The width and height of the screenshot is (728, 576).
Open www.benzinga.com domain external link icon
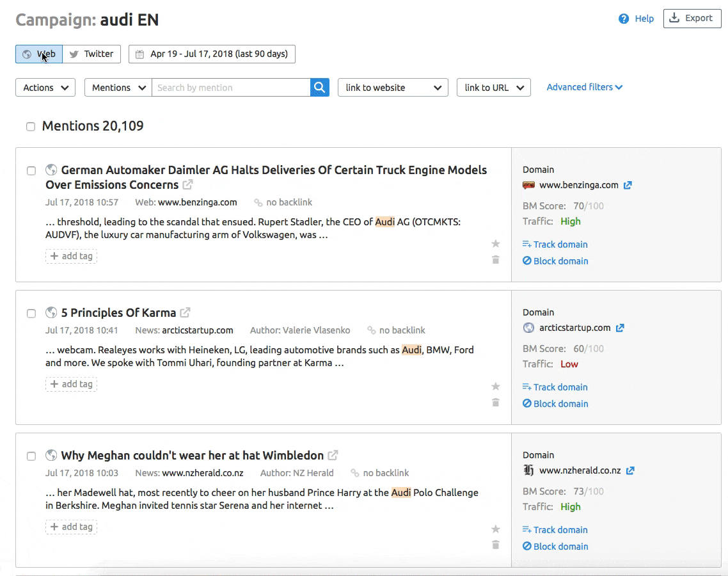[628, 186]
